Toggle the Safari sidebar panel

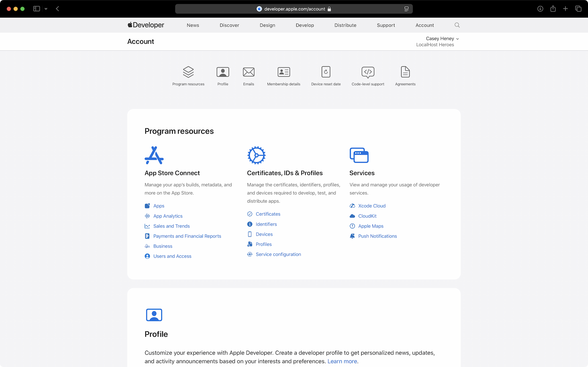37,9
